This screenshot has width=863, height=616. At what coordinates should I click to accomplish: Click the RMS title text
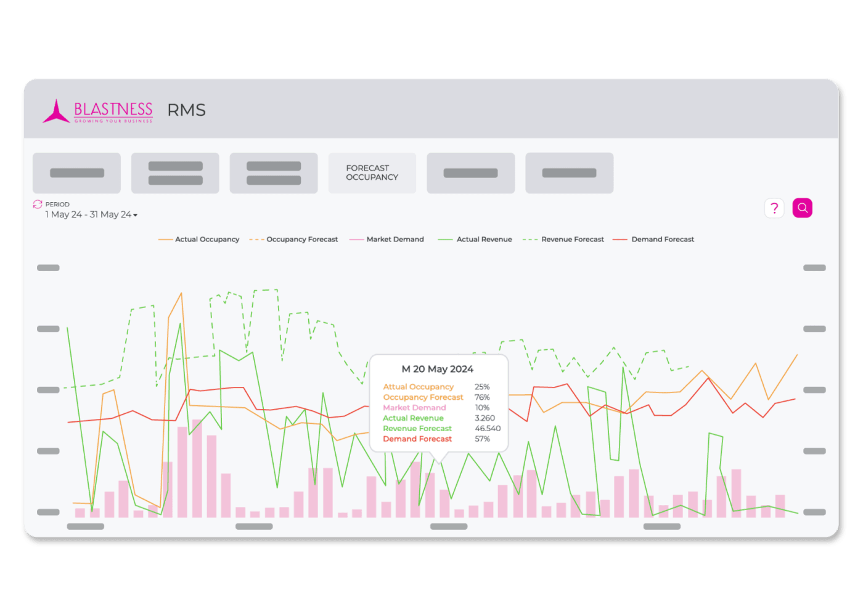(186, 110)
